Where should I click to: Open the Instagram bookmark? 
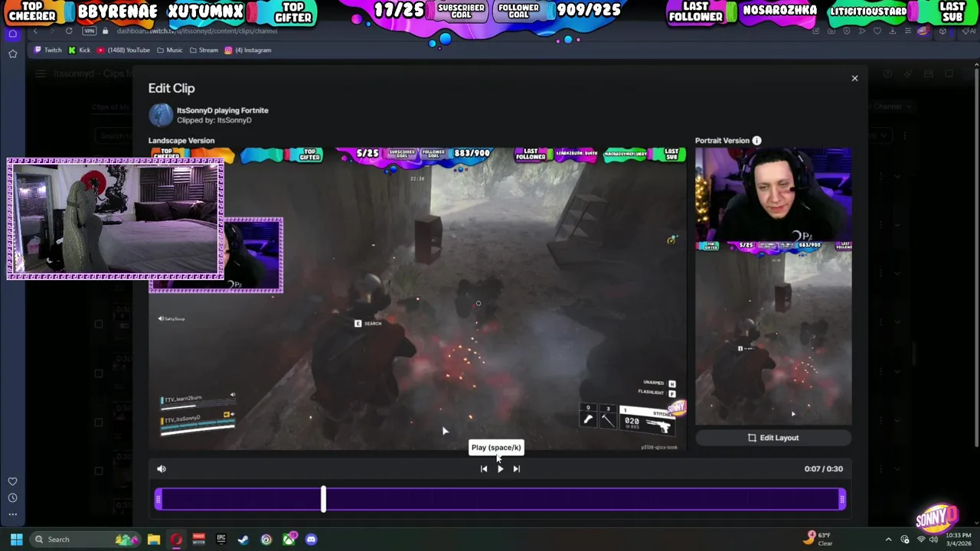[x=248, y=50]
